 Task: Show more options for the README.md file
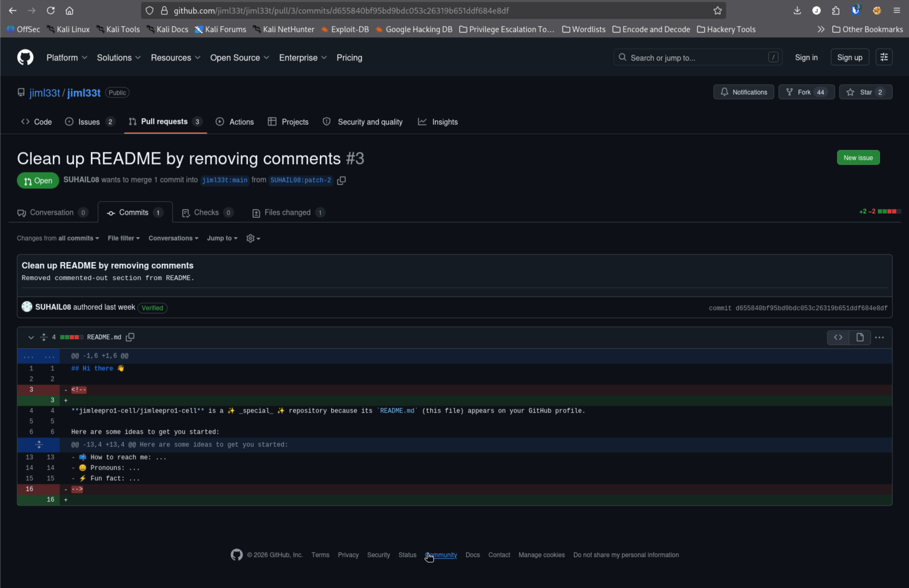879,337
